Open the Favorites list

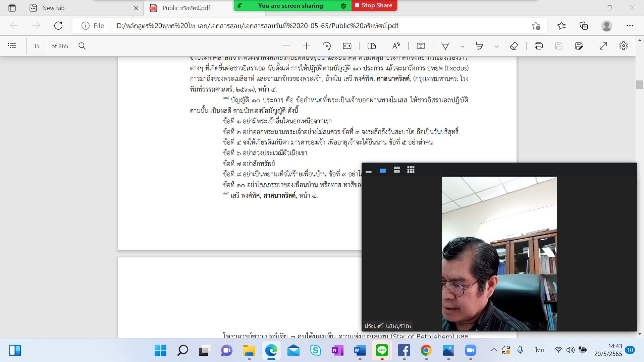point(561,25)
